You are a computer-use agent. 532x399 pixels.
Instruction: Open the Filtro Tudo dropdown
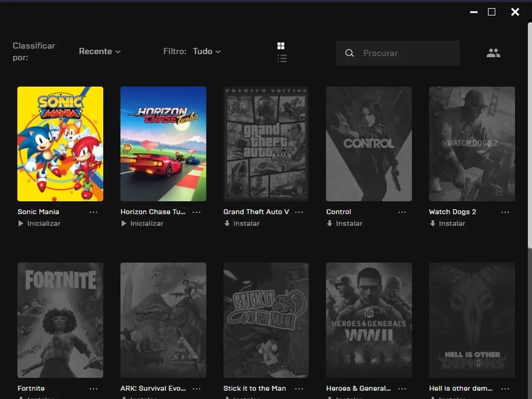point(207,51)
